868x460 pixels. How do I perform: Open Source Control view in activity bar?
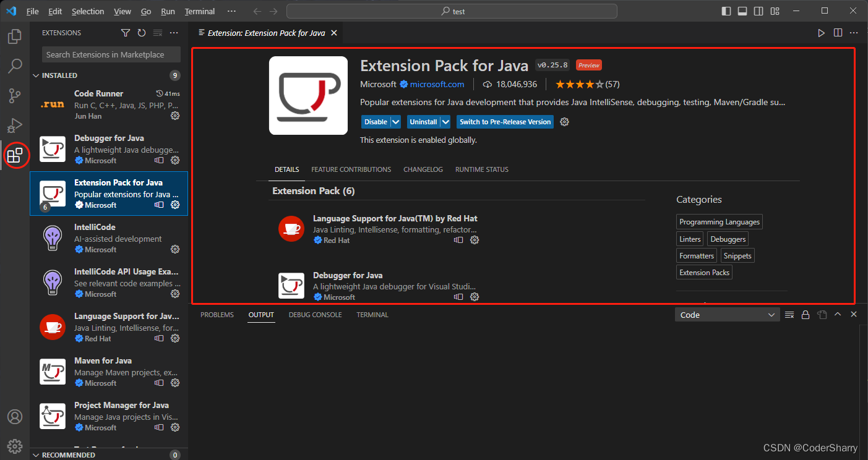click(x=15, y=96)
